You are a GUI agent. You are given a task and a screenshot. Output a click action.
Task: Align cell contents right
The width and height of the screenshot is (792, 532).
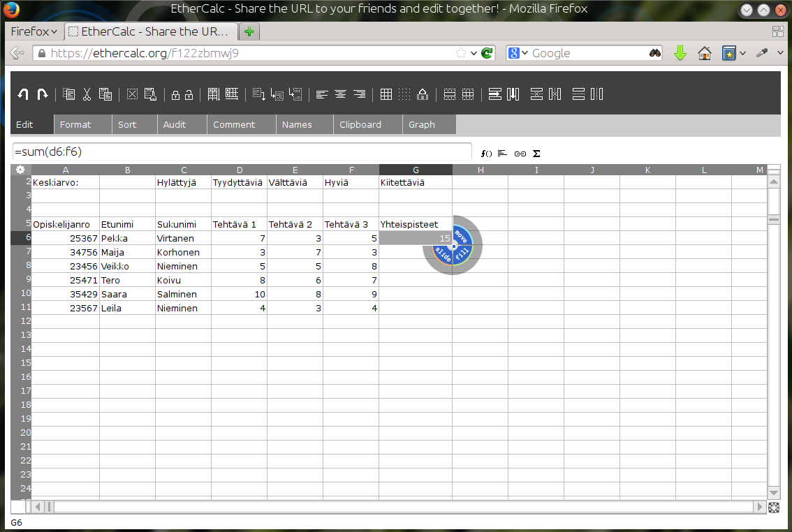(x=359, y=94)
